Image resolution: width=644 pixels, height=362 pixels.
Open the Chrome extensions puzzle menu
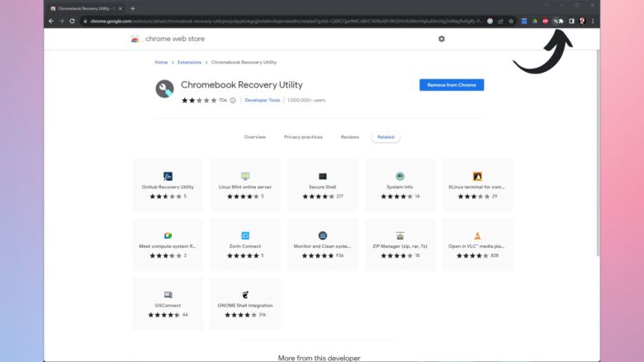pos(562,21)
